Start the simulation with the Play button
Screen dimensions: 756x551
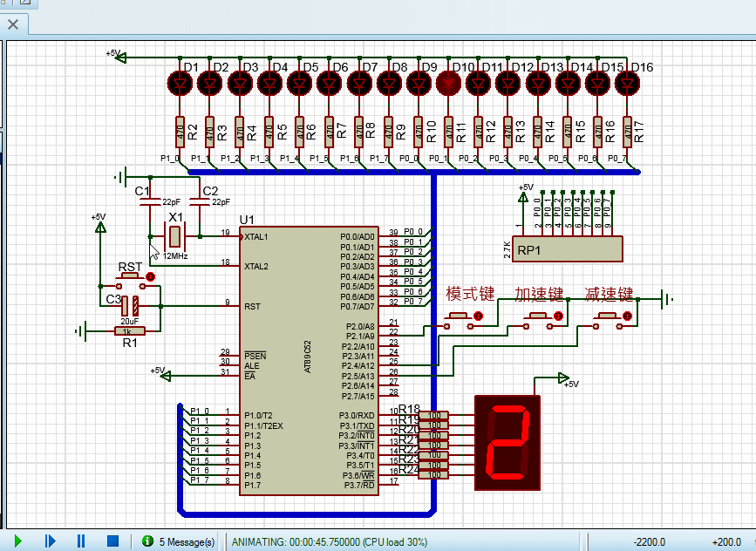pos(17,541)
